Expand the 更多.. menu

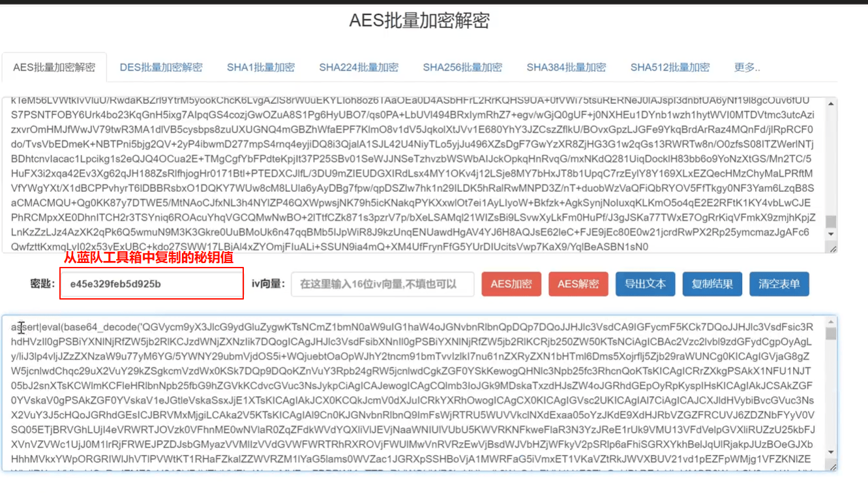tap(747, 67)
